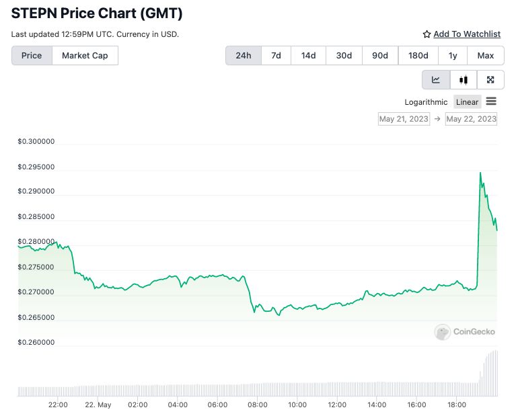Click the $0.270000 axis label
The width and height of the screenshot is (516, 420).
click(x=36, y=292)
